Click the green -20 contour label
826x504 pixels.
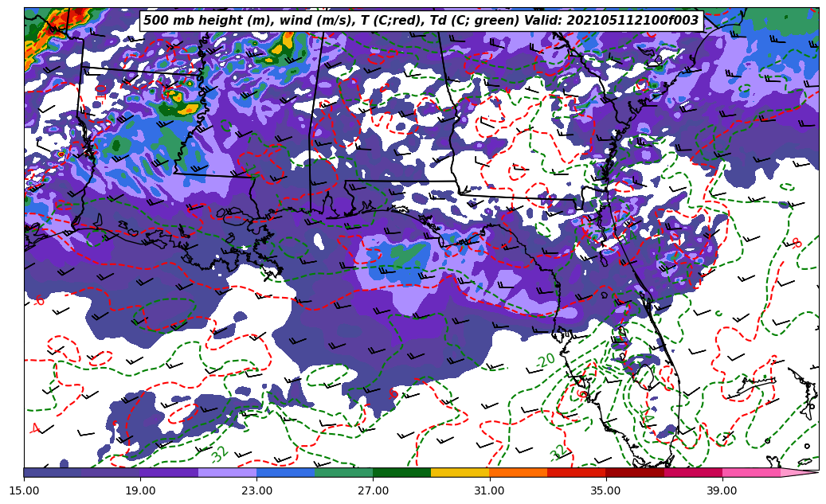tap(545, 361)
